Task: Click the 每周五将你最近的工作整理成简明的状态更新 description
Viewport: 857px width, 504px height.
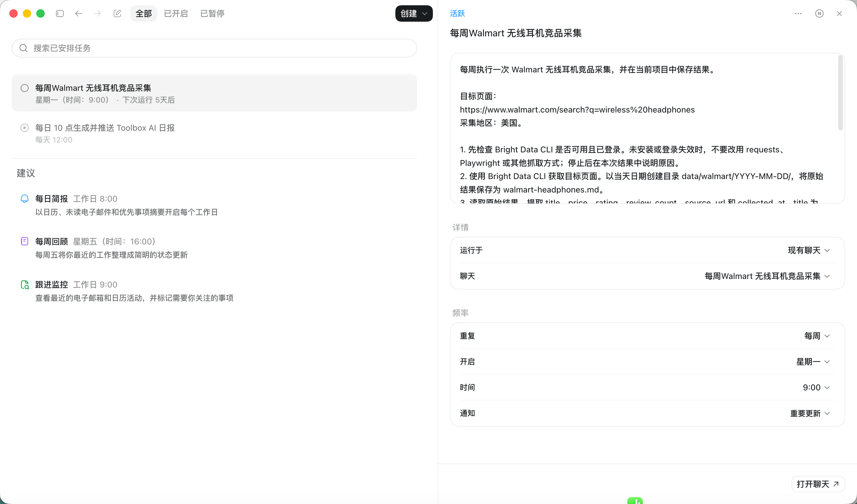Action: (x=111, y=255)
